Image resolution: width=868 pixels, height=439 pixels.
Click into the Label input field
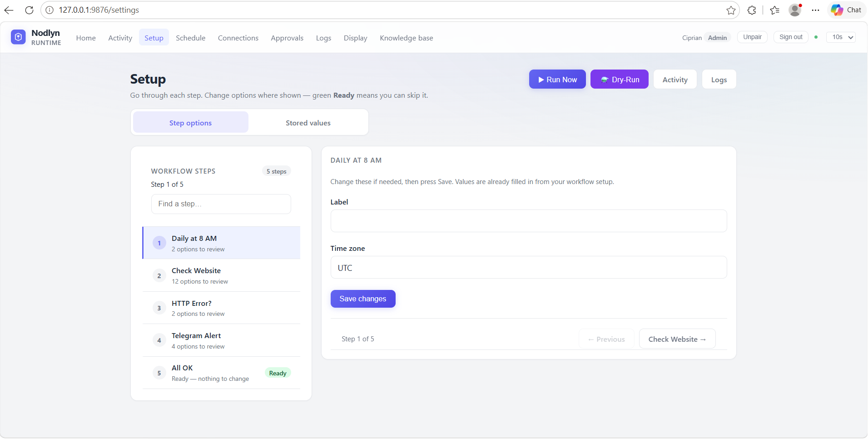pos(528,221)
